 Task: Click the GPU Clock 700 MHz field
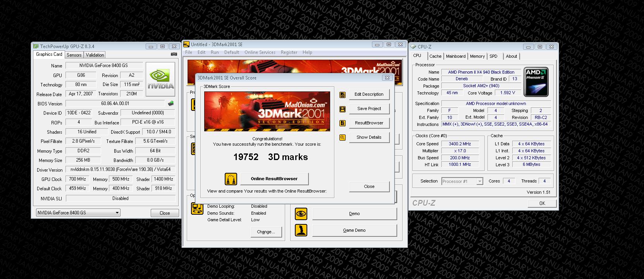77,179
